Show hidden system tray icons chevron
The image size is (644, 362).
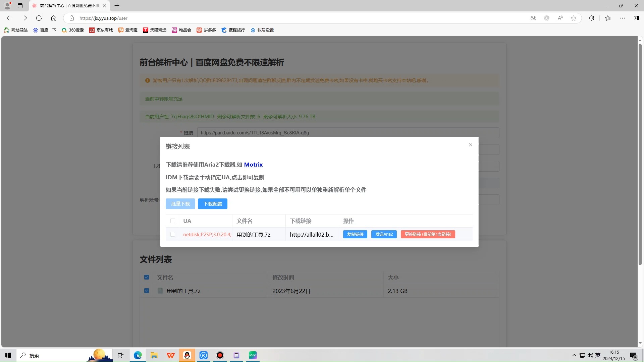[574, 355]
